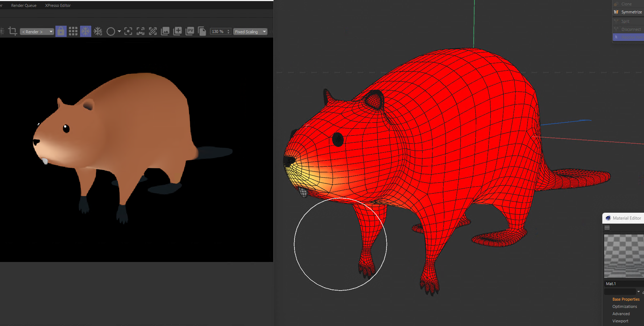The width and height of the screenshot is (644, 326).
Task: Open the Render Queue tab
Action: coord(24,5)
